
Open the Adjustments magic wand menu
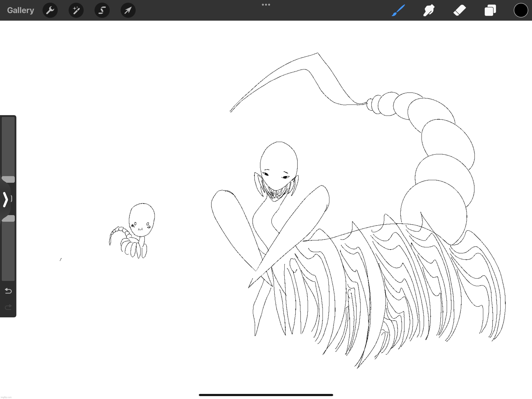76,10
